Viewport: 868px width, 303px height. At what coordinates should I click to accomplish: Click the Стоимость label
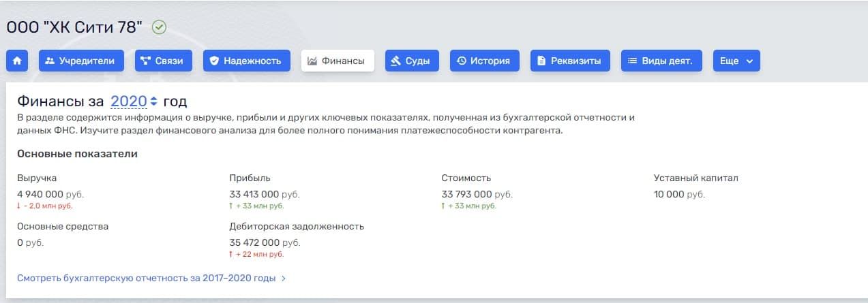[466, 178]
